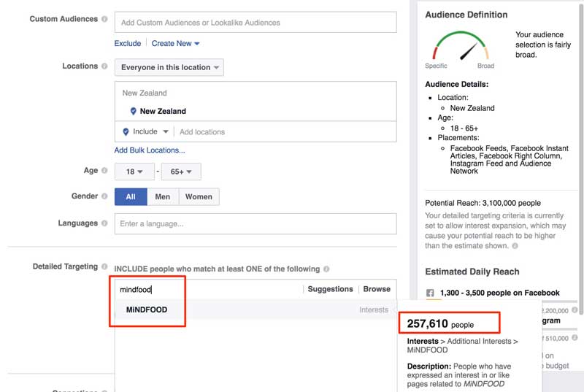Select All genders

point(131,196)
